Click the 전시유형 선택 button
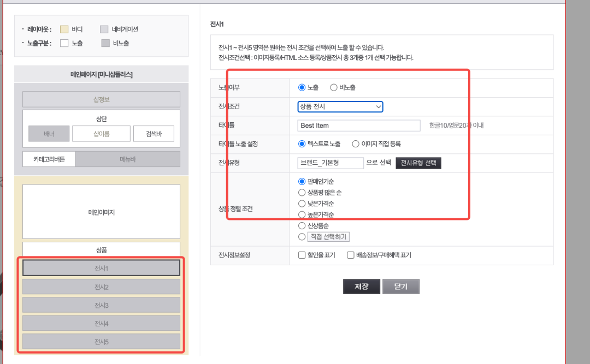The image size is (590, 364). (418, 163)
